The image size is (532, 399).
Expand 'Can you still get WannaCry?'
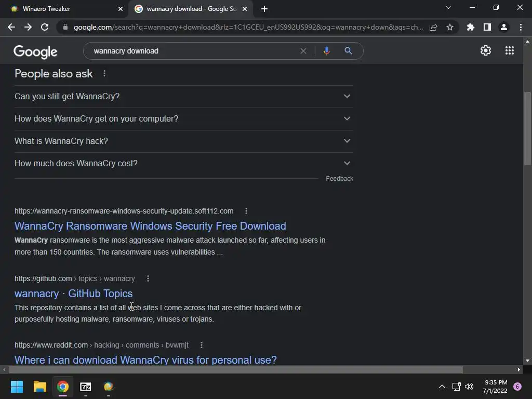pyautogui.click(x=183, y=96)
